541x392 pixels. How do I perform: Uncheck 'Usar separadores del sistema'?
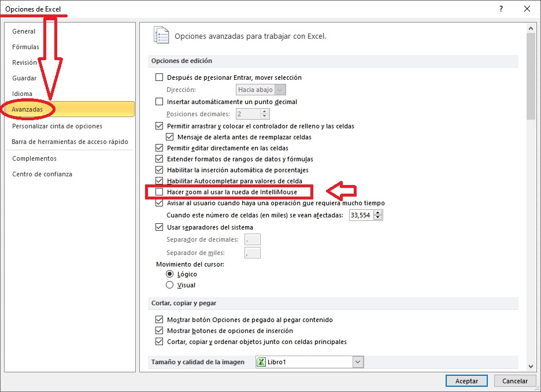(160, 227)
